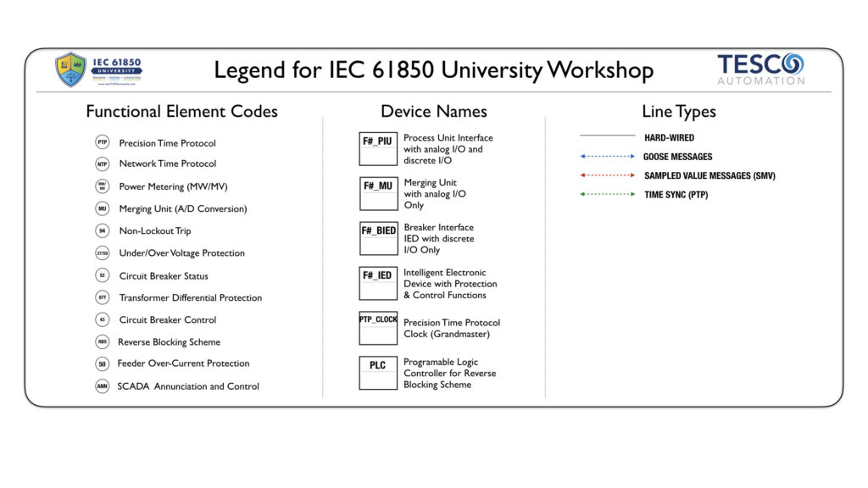Screen dimensions: 868x488
Task: Click the "SAMPLED VALUE MESSAGES (SMV)" label
Action: pos(709,176)
